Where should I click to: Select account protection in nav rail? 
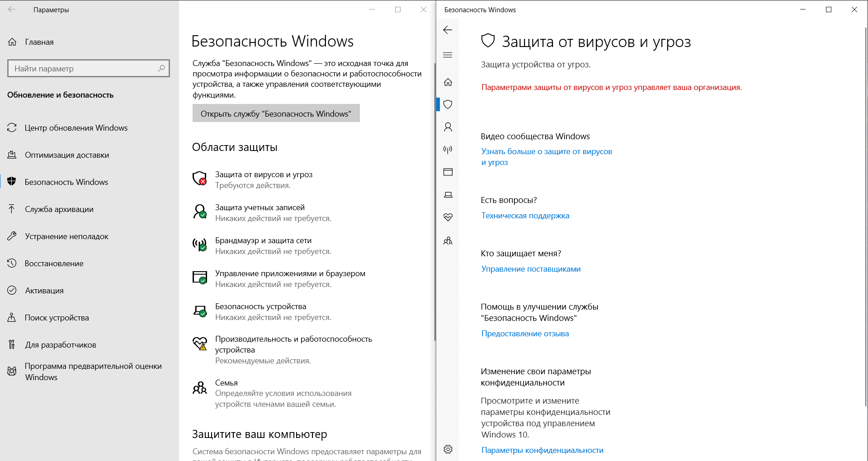tap(448, 127)
